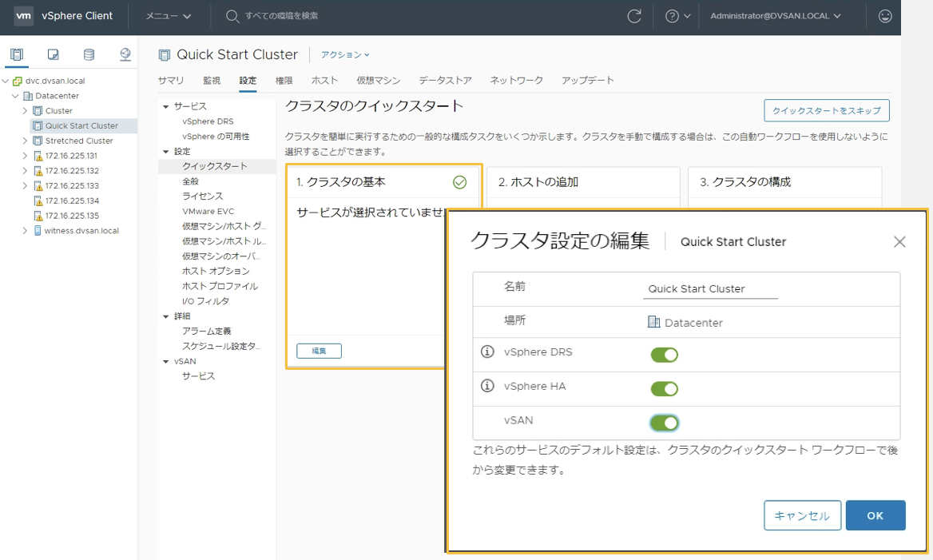
Task: Open vSphere の可用性 settings item
Action: pos(216,137)
